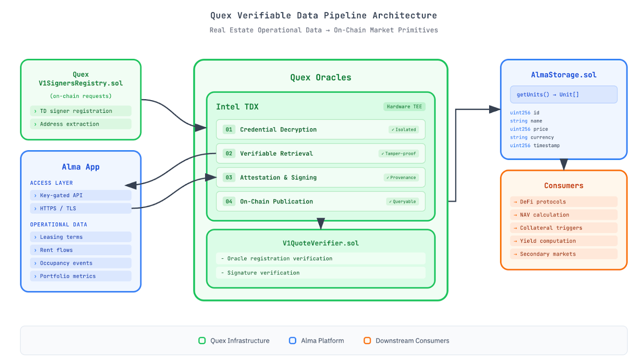Click the Alma Platform legend label
The height and width of the screenshot is (364, 638).
323,340
